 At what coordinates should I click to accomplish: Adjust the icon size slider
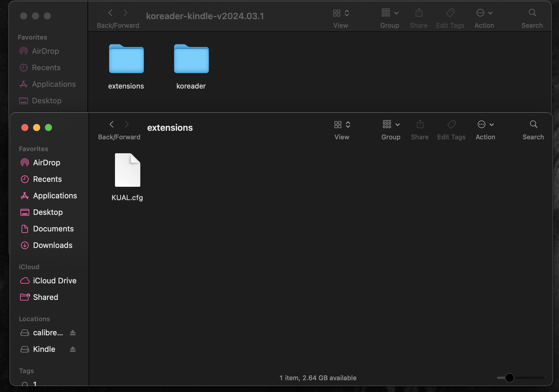pos(510,378)
